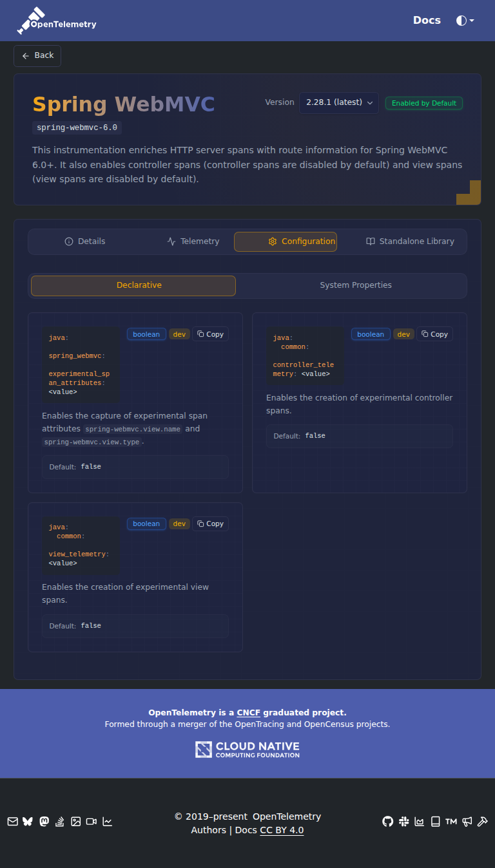Choose the System Properties configuration view
This screenshot has height=868, width=495.
click(x=356, y=285)
